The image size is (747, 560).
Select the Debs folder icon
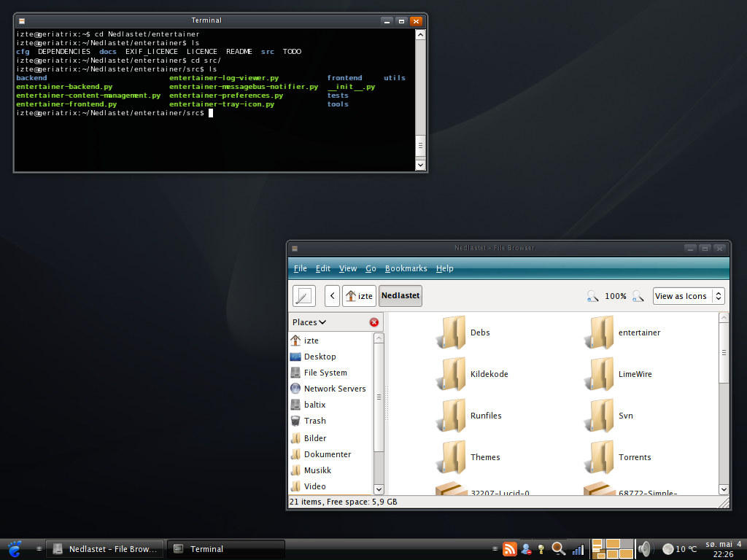451,332
